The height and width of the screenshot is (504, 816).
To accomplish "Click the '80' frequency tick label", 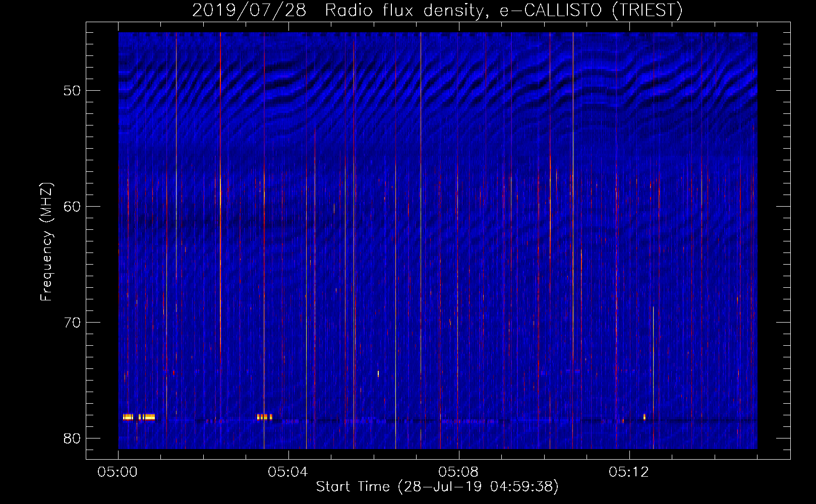I will 72,438.
